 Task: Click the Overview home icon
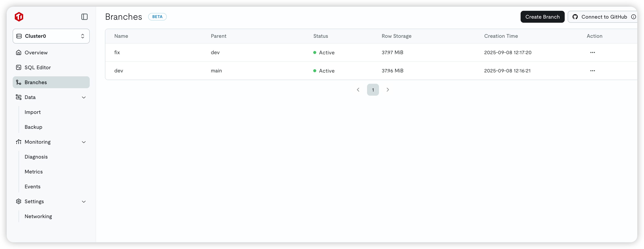click(x=18, y=52)
